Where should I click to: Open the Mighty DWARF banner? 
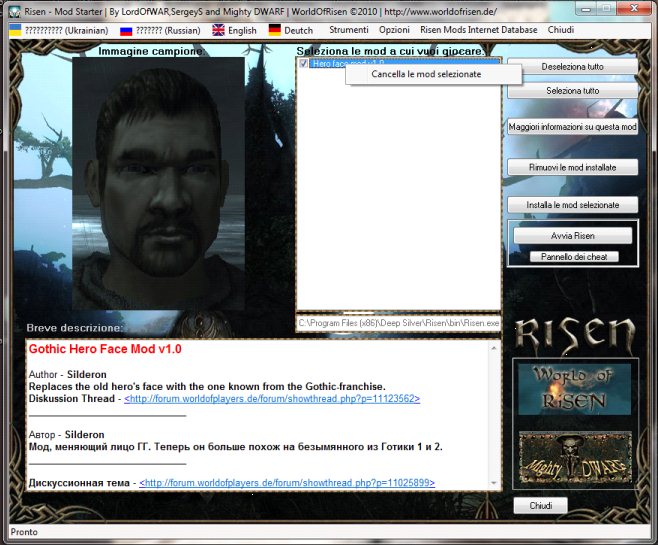[575, 457]
